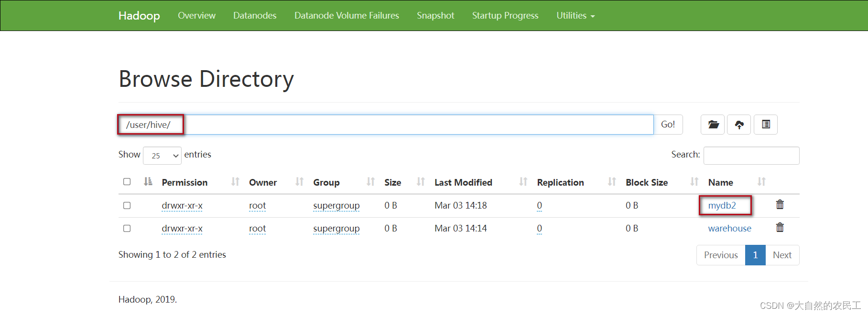Delete the mydb2 directory with trash icon
The height and width of the screenshot is (315, 868).
pyautogui.click(x=780, y=205)
